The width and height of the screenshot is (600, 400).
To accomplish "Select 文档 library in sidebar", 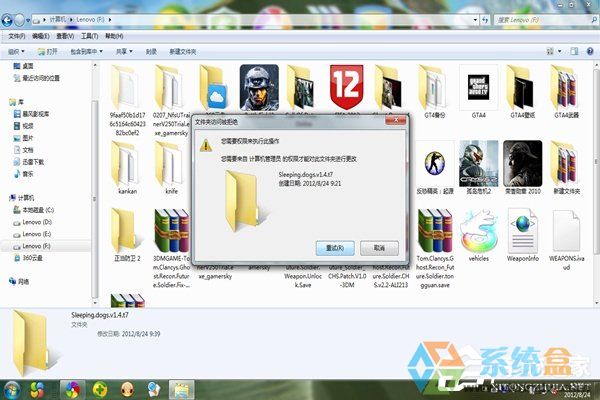I will coord(24,150).
